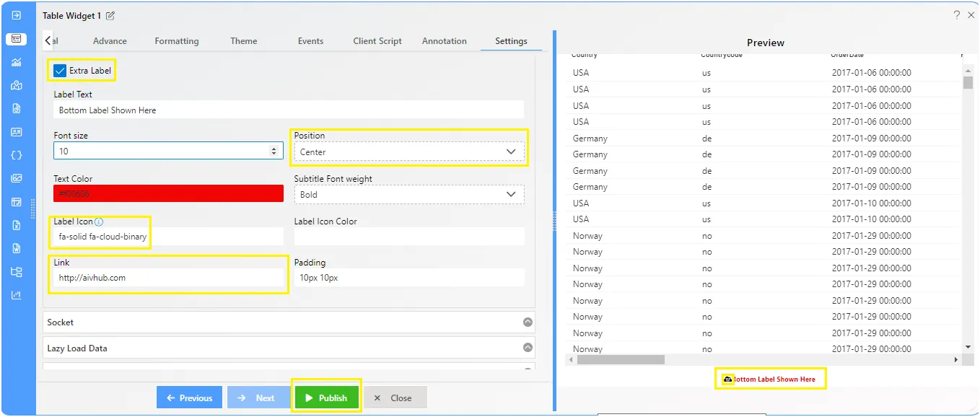The width and height of the screenshot is (980, 417).
Task: Open the Position dropdown set to Center
Action: [x=409, y=152]
